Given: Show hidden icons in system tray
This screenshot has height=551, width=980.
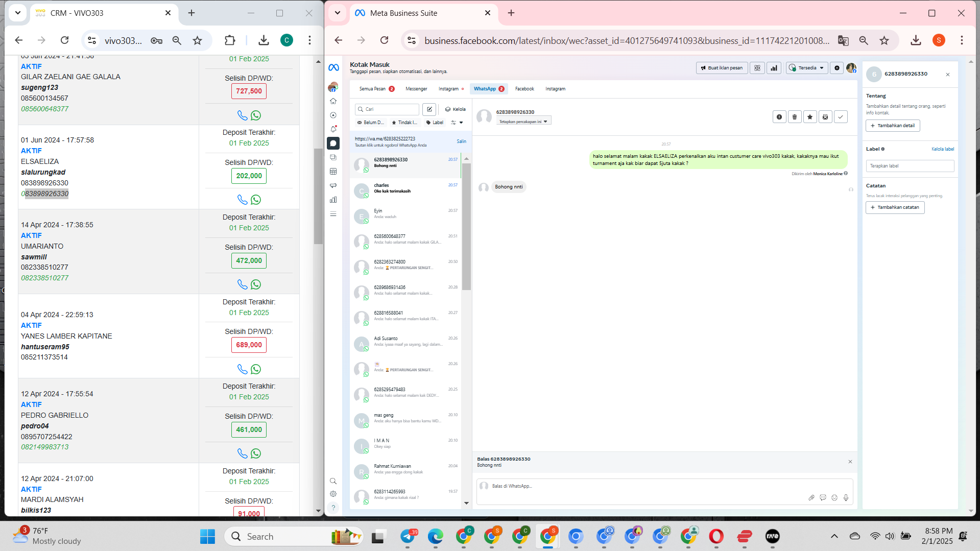Looking at the screenshot, I should pyautogui.click(x=834, y=536).
